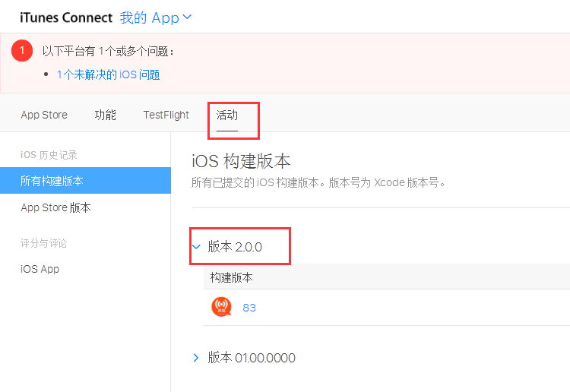Click the 版本 2.0.0 heading text
Viewport: 570px width, 392px height.
(235, 247)
